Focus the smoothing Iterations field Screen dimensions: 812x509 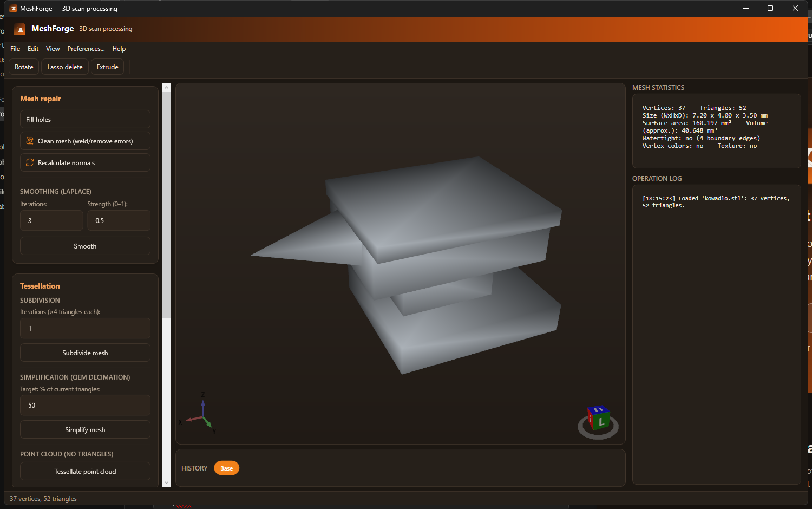tap(51, 220)
